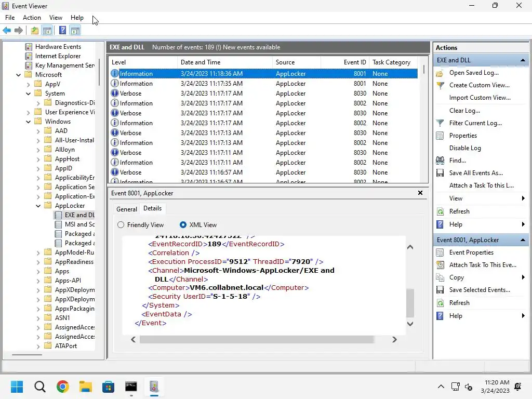
Task: Close the Event 8001 preview pane
Action: point(420,193)
